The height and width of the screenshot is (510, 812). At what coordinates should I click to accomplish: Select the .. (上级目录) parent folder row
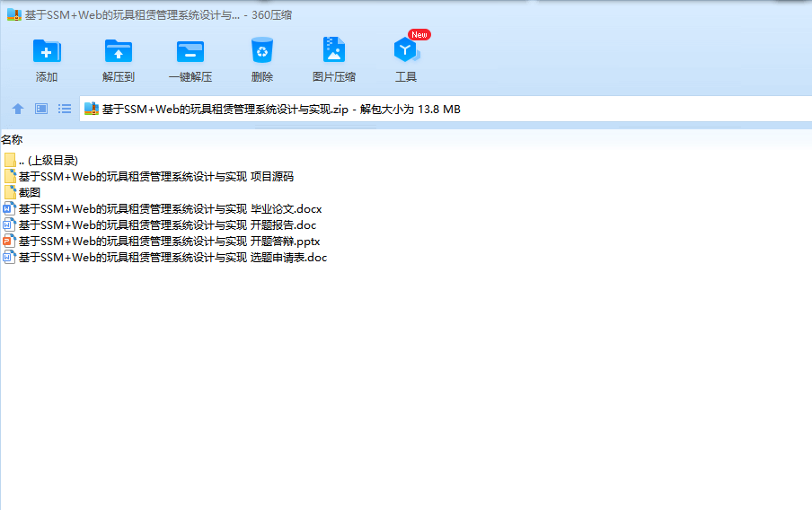pyautogui.click(x=41, y=161)
